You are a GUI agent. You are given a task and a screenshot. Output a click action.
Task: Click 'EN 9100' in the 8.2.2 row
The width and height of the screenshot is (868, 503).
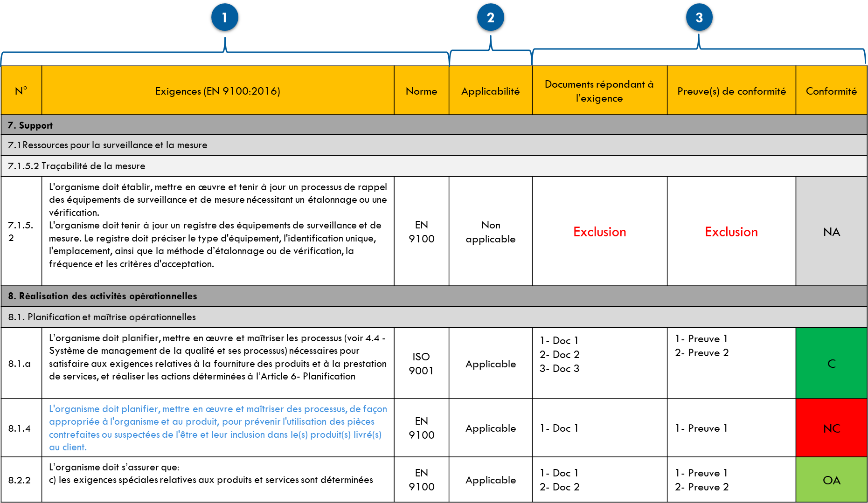(x=421, y=480)
